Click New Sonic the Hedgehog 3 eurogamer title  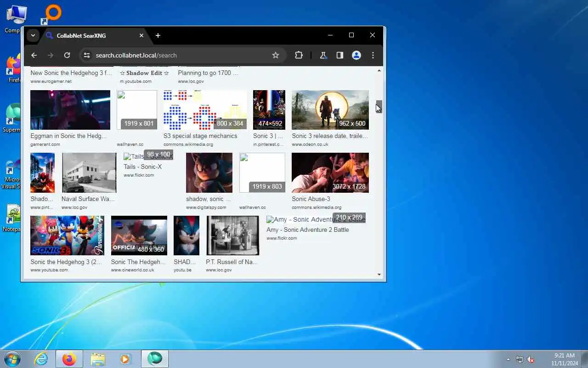(x=71, y=73)
